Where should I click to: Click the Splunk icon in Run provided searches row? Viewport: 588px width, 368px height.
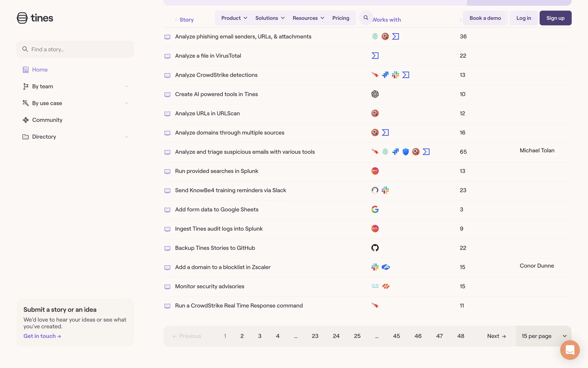coord(375,171)
